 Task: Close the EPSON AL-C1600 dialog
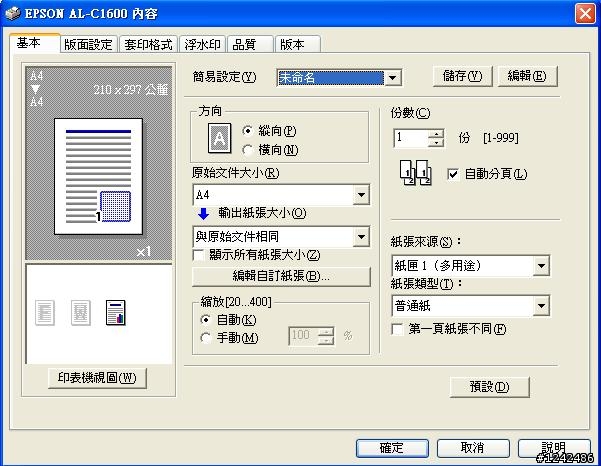pyautogui.click(x=585, y=14)
